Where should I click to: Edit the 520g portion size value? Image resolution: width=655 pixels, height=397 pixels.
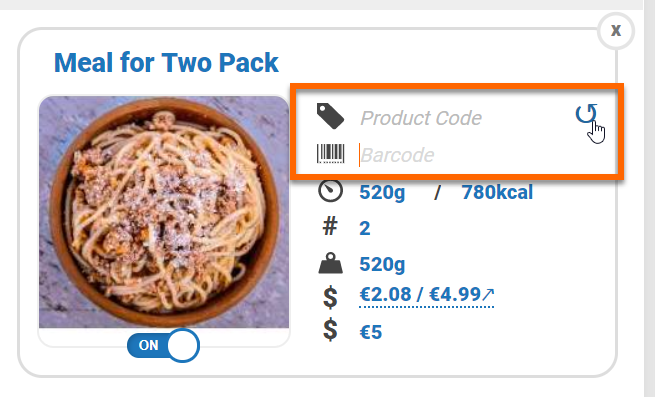(382, 193)
